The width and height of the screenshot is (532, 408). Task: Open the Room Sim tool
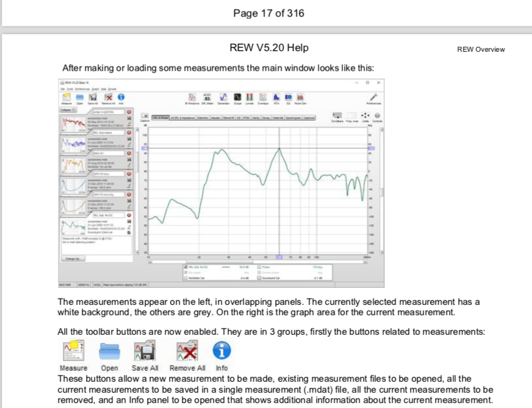300,98
